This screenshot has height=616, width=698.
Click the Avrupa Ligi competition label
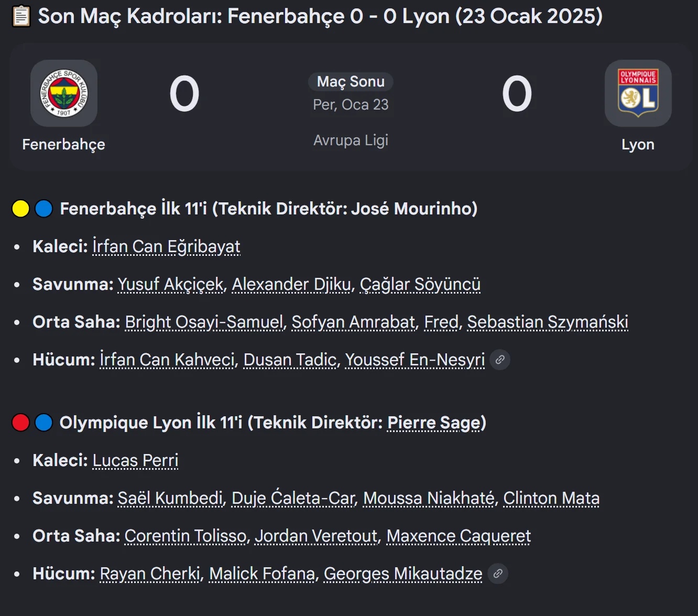tap(351, 141)
